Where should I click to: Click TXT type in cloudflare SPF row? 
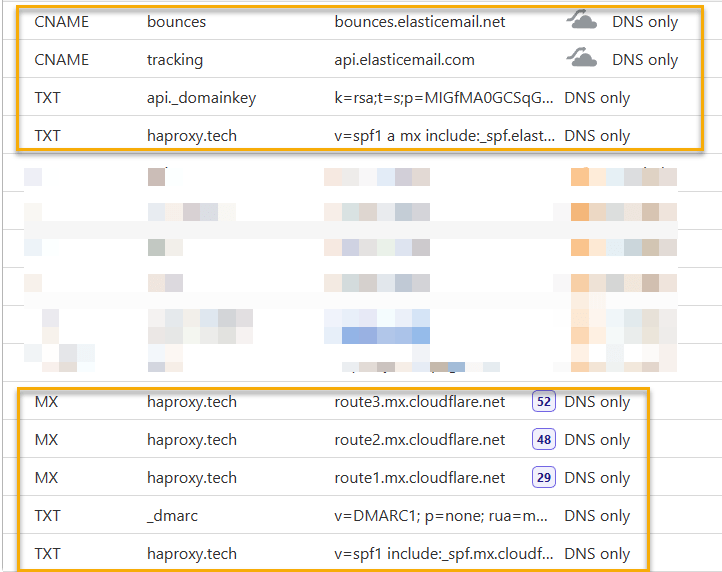point(47,554)
